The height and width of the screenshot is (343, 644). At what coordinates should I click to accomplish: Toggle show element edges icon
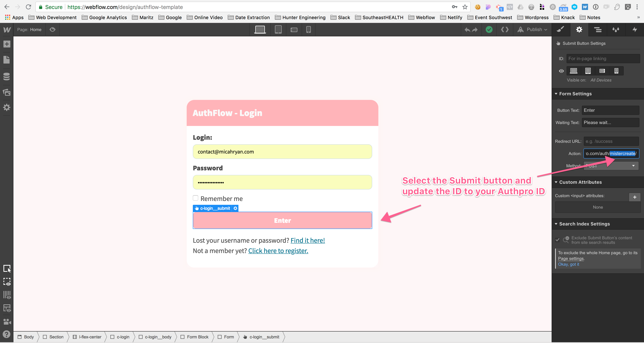pos(7,282)
